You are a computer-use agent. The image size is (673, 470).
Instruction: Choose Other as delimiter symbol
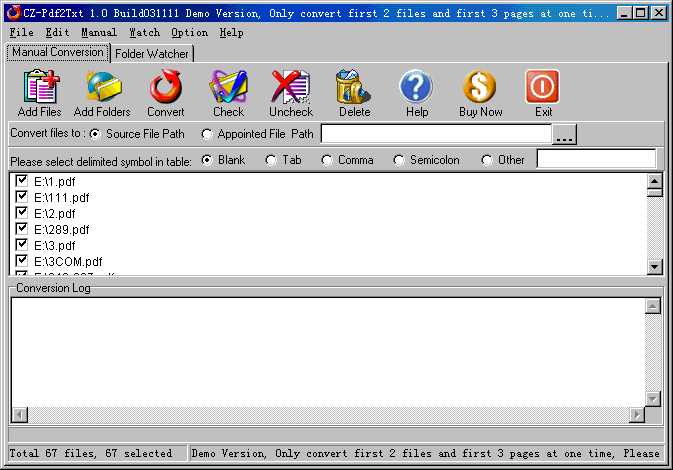point(487,161)
